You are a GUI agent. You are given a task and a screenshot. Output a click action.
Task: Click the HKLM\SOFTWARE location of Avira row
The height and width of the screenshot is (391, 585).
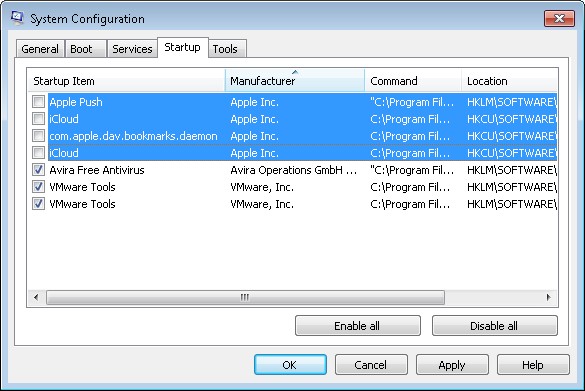click(512, 170)
